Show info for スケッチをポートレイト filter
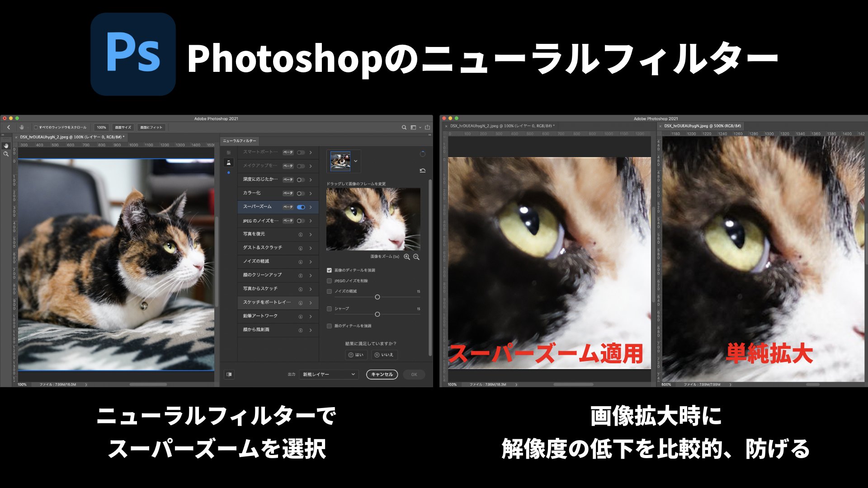 (300, 303)
